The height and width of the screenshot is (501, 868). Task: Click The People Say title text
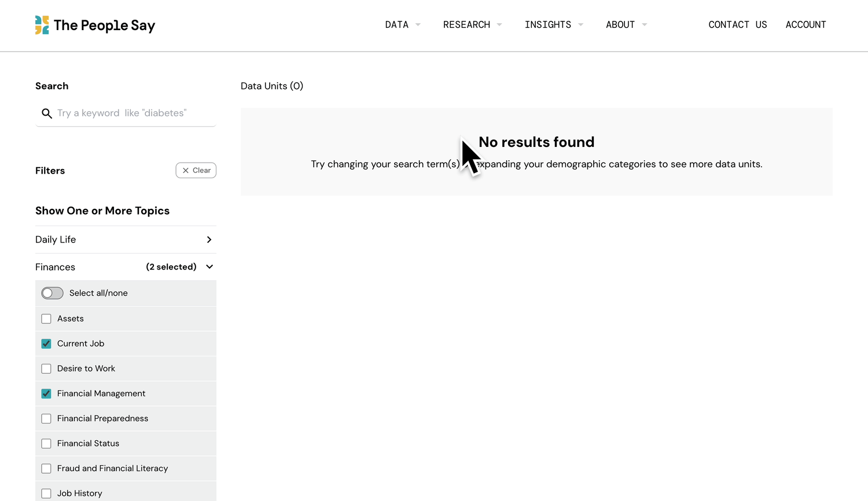pos(105,25)
